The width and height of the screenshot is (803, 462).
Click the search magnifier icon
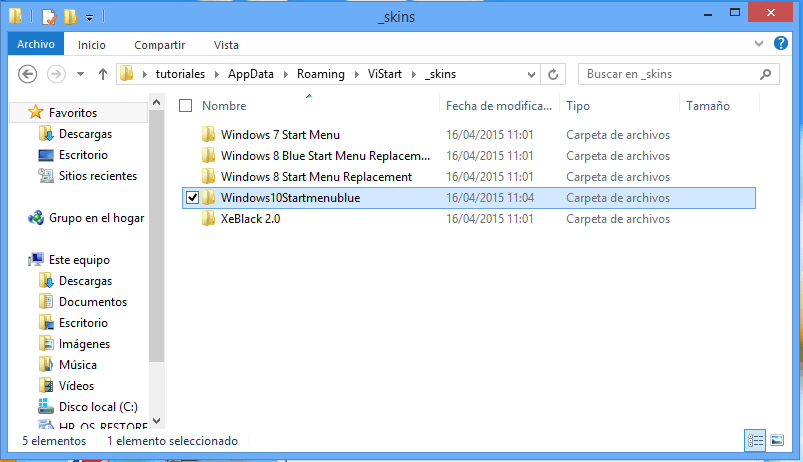[766, 74]
